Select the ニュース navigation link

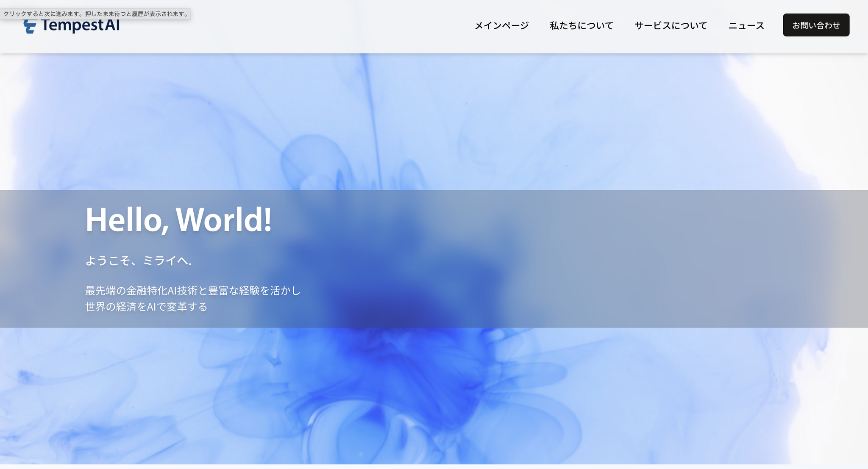click(x=746, y=25)
